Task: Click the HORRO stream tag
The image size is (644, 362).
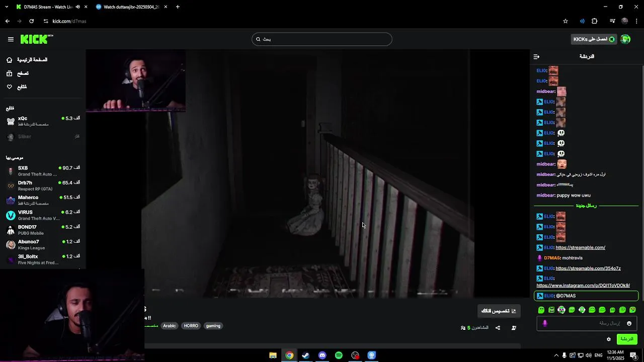Action: [x=191, y=326]
